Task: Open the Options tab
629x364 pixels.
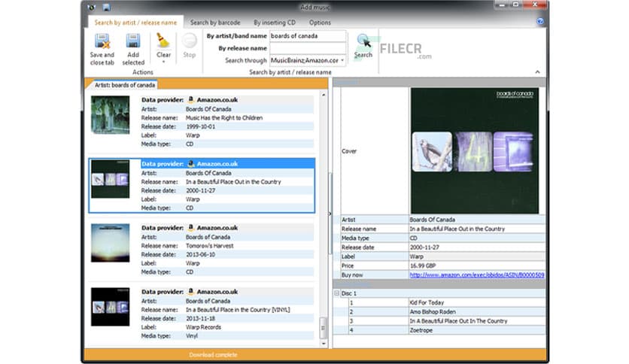Action: pyautogui.click(x=320, y=23)
